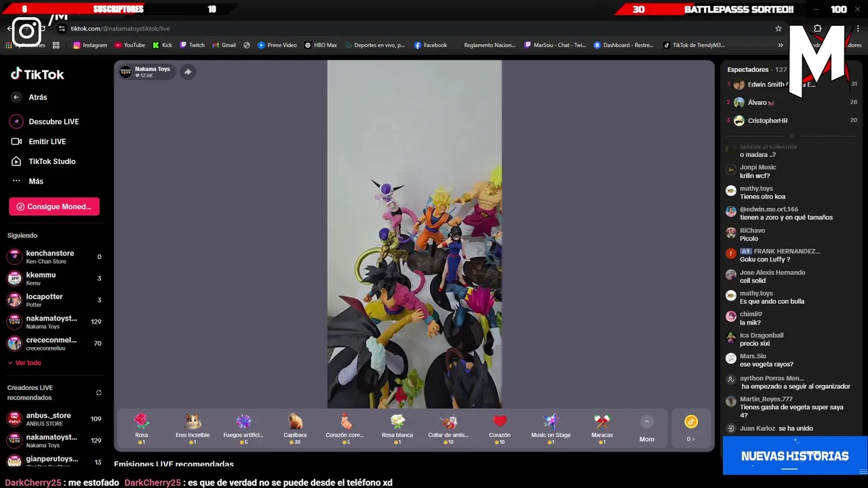
Task: Share the Nakama Toys live stream
Action: coord(188,72)
